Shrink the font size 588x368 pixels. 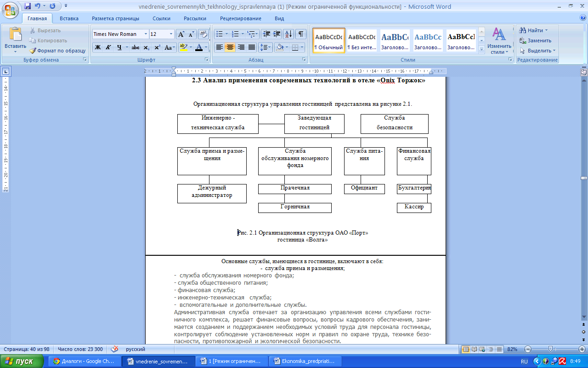191,34
